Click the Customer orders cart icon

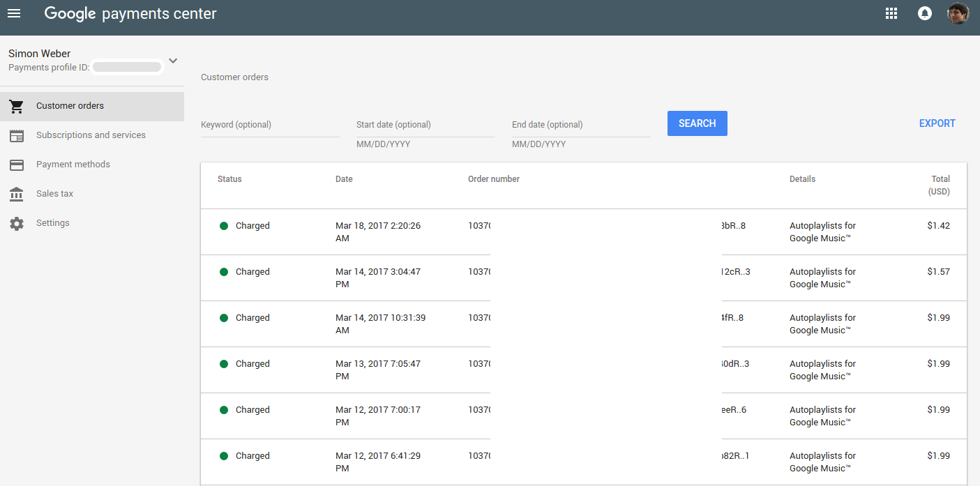(17, 106)
